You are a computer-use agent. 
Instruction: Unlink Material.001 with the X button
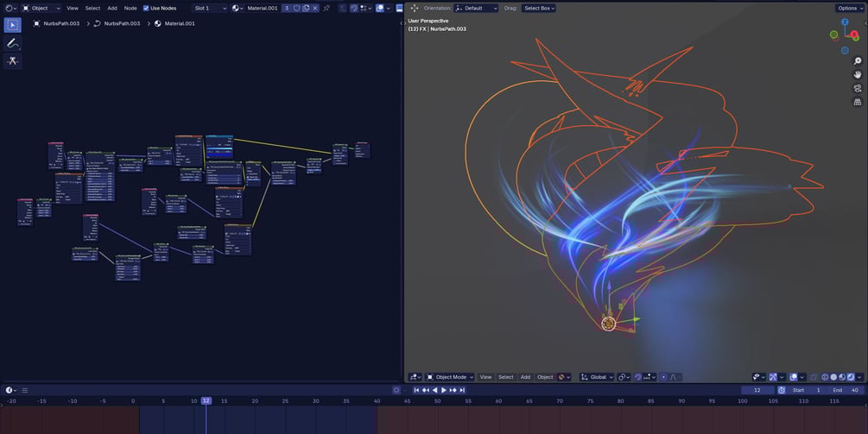coord(315,9)
